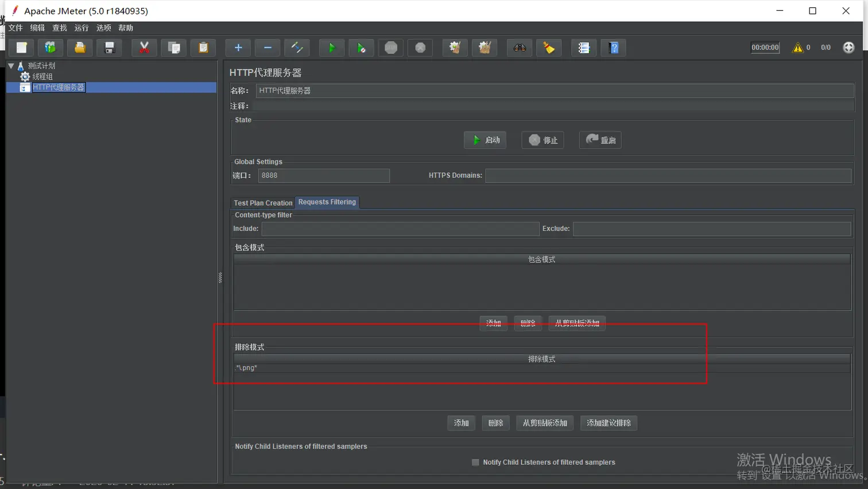Screen dimensions: 868x489
Task: Open the 编辑 menu
Action: tap(37, 28)
